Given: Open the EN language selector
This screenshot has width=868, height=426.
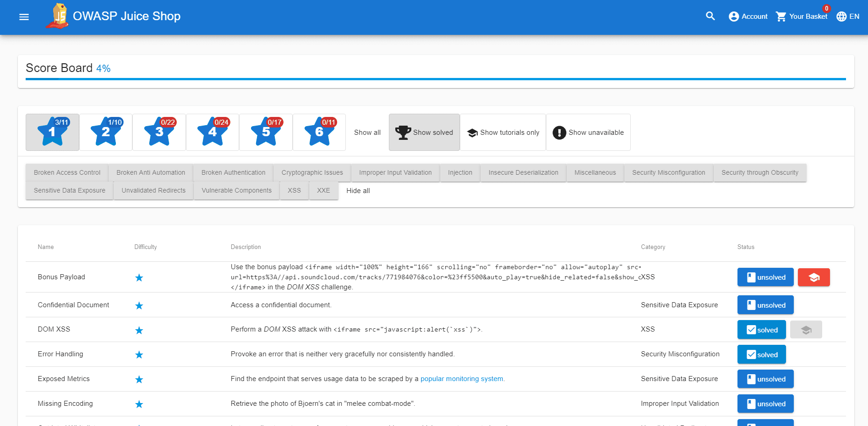Looking at the screenshot, I should tap(848, 17).
